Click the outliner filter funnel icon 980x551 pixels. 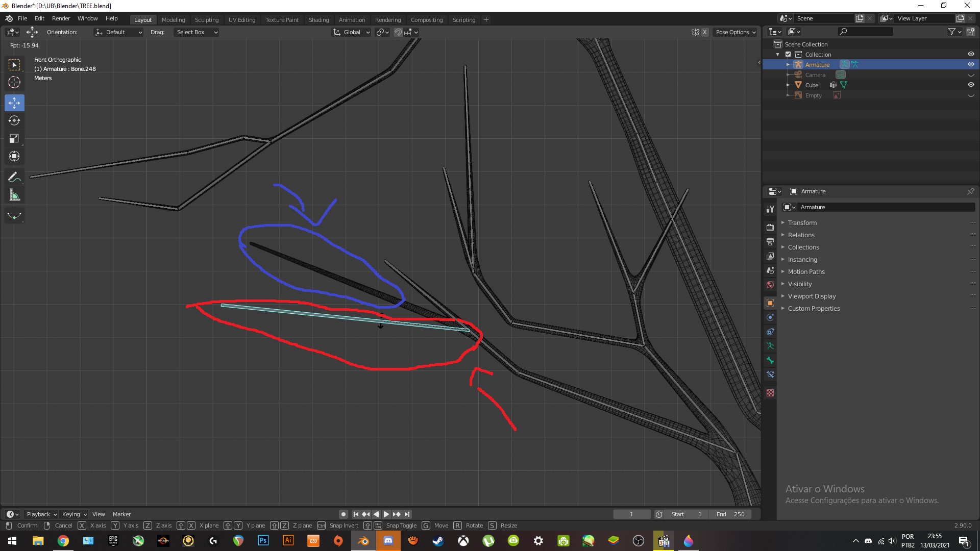tap(952, 32)
